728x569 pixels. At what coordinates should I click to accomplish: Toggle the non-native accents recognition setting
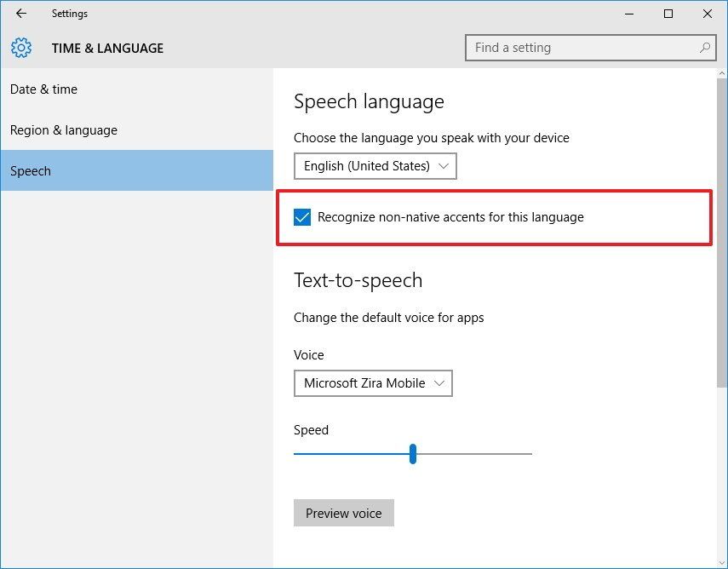(x=302, y=217)
